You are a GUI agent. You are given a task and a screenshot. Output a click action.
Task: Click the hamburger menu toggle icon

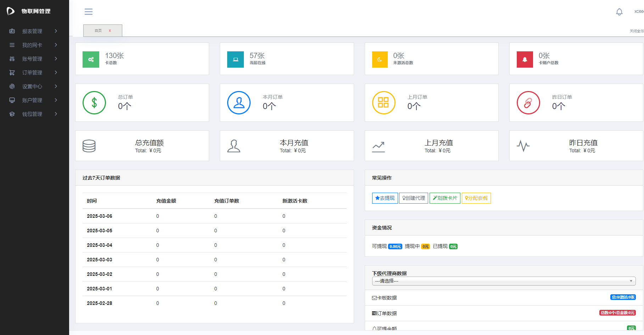point(89,12)
